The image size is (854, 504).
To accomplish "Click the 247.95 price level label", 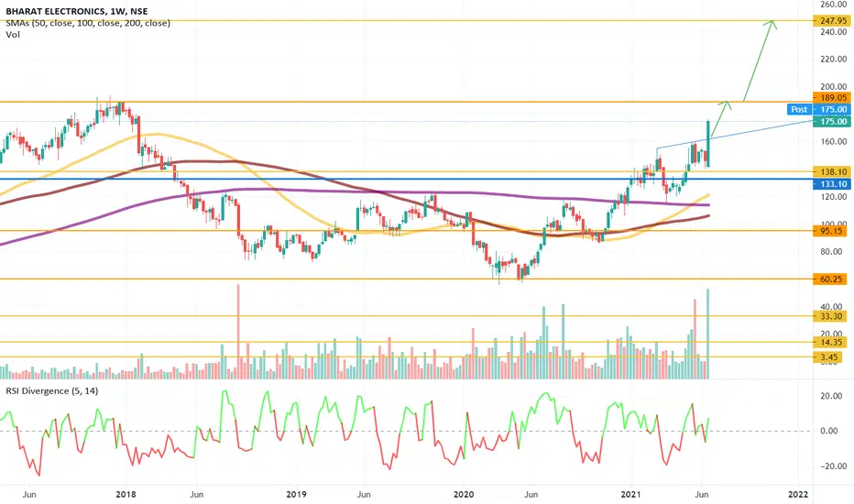I will pos(831,21).
